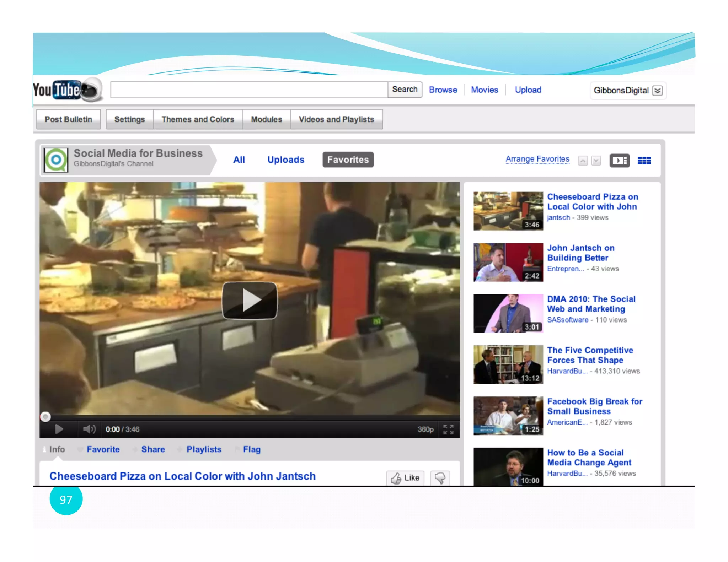
Task: Move favorite up with arrow button
Action: point(583,161)
